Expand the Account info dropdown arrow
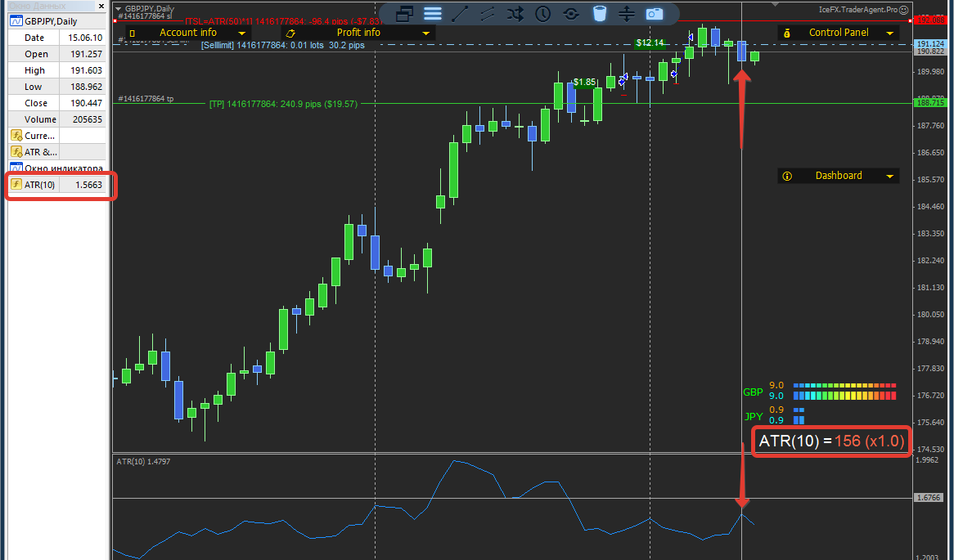Viewport: 954px width, 560px height. click(x=241, y=33)
